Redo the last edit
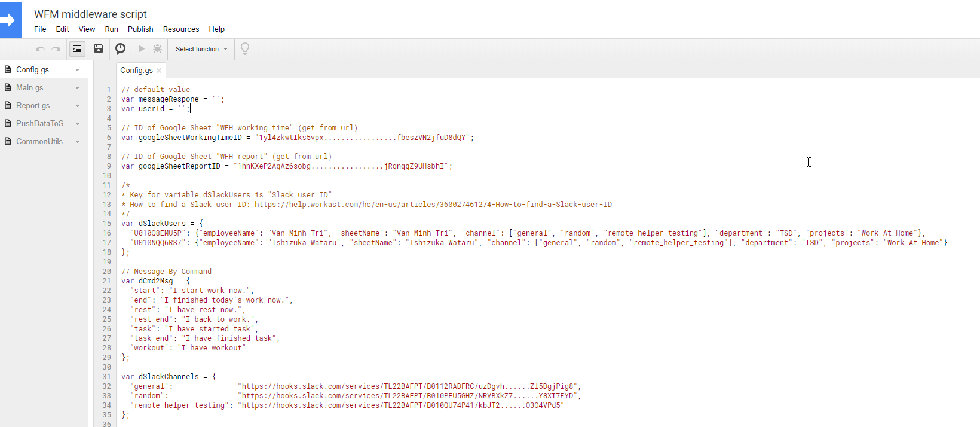The image size is (980, 427). [56, 49]
